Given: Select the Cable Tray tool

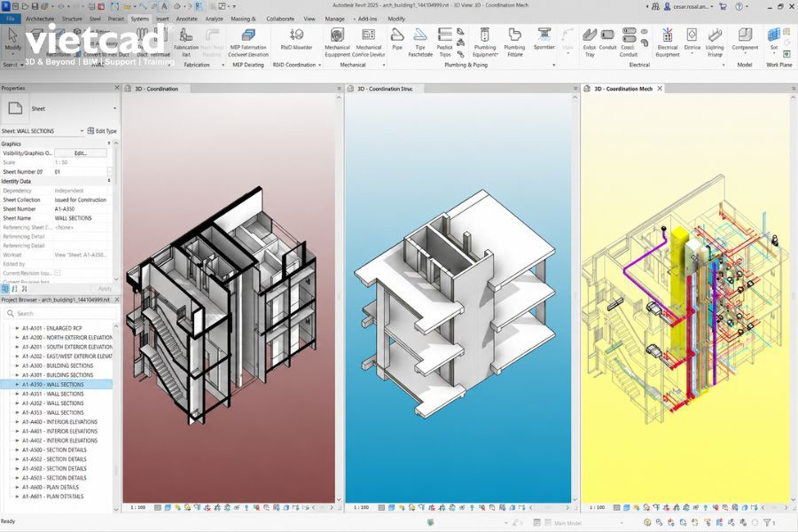Looking at the screenshot, I should point(590,43).
